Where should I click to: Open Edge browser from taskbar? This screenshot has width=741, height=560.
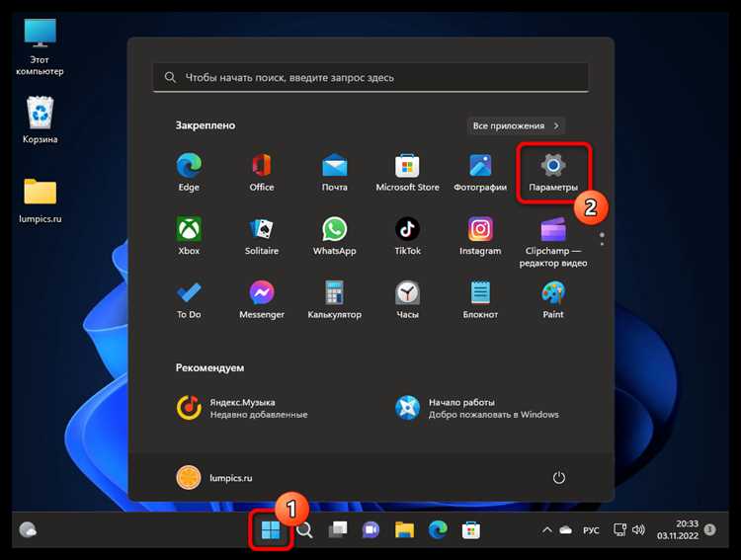[438, 530]
